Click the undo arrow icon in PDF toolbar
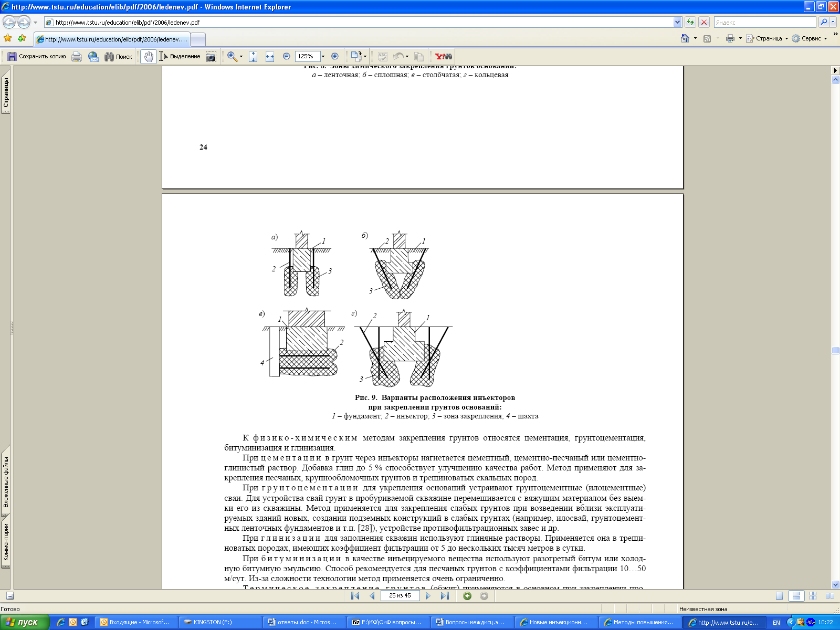This screenshot has height=630, width=840. pyautogui.click(x=398, y=56)
